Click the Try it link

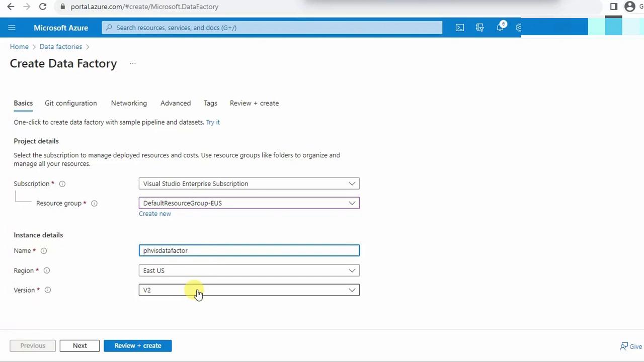point(213,122)
